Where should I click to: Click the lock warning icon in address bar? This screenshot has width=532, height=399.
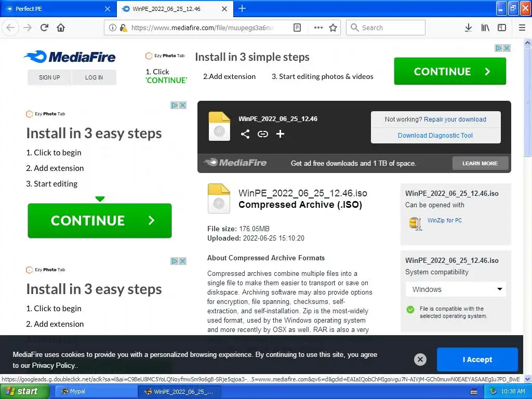(124, 28)
